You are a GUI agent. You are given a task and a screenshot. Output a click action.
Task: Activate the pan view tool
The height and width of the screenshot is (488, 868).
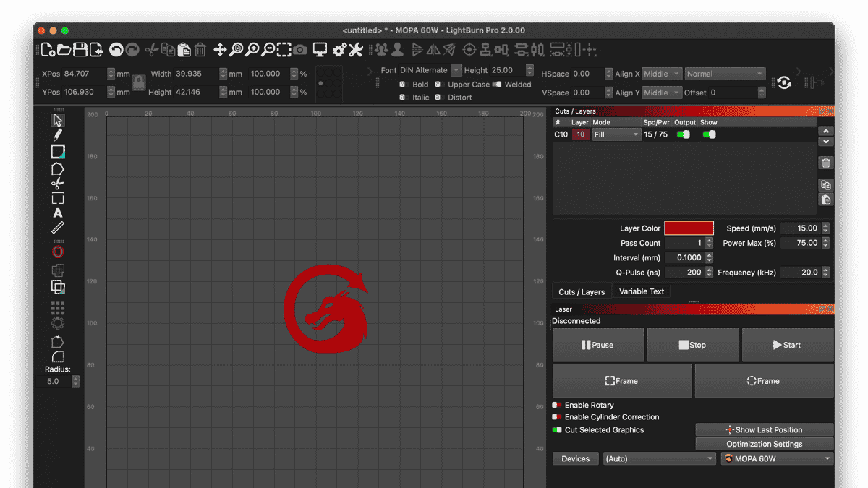click(221, 50)
